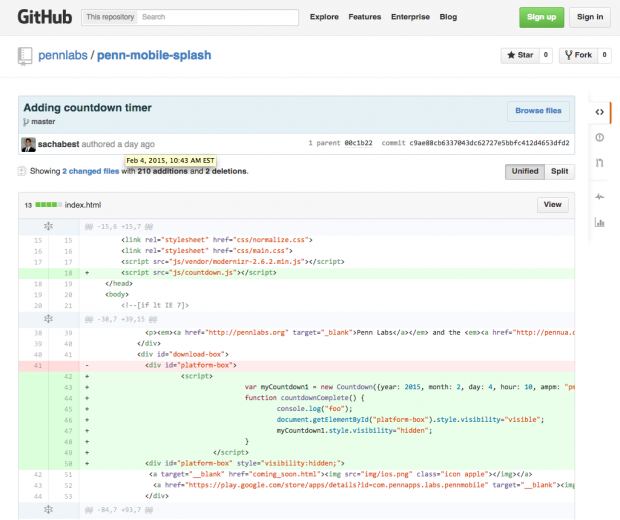Star the penn-mobile-splash repository

click(x=520, y=55)
